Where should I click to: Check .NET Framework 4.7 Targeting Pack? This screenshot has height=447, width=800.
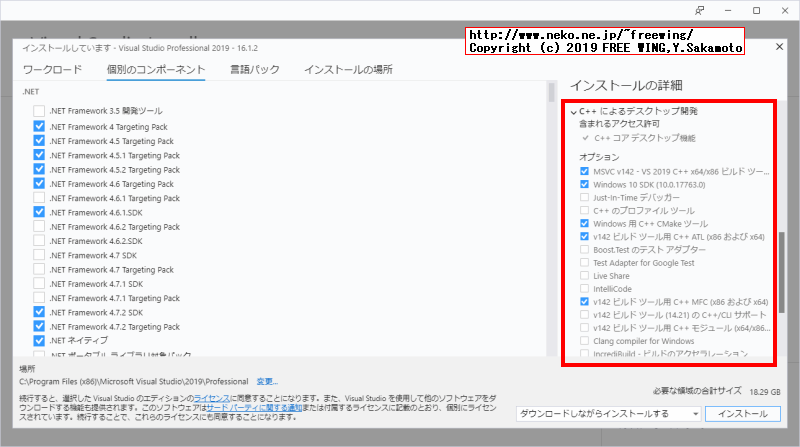pyautogui.click(x=39, y=269)
